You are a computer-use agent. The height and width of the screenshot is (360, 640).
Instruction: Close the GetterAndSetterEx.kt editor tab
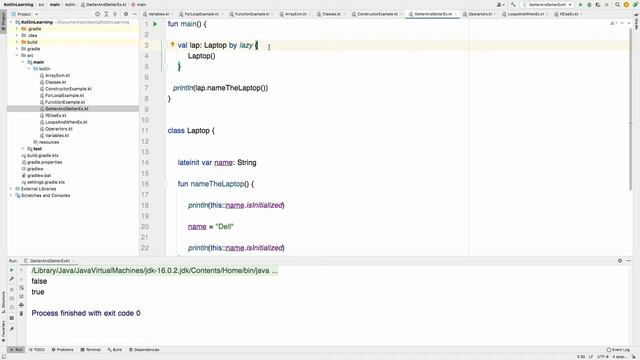pos(456,14)
